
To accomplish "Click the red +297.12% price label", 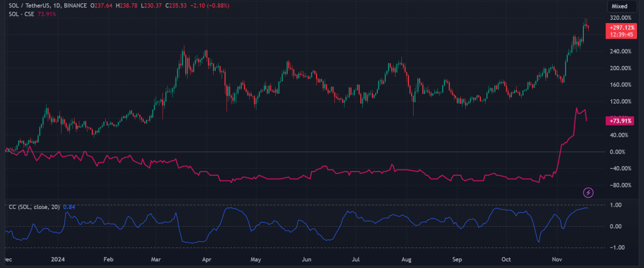I will [621, 27].
